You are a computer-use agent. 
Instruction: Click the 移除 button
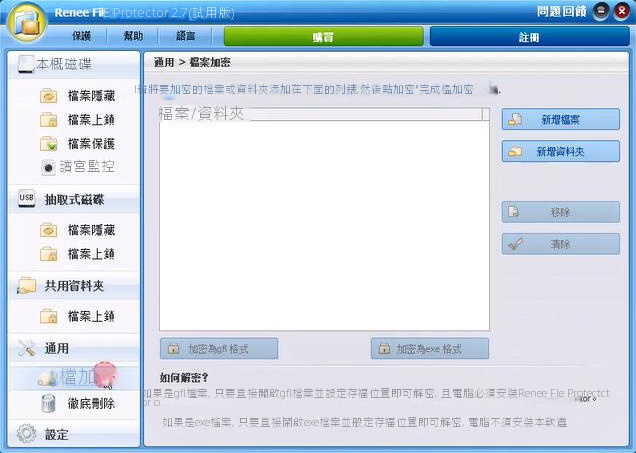(x=561, y=212)
